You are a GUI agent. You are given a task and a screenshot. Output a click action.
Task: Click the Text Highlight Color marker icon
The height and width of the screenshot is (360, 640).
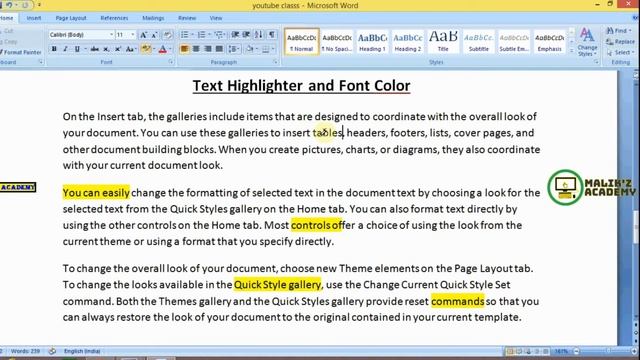coord(145,49)
